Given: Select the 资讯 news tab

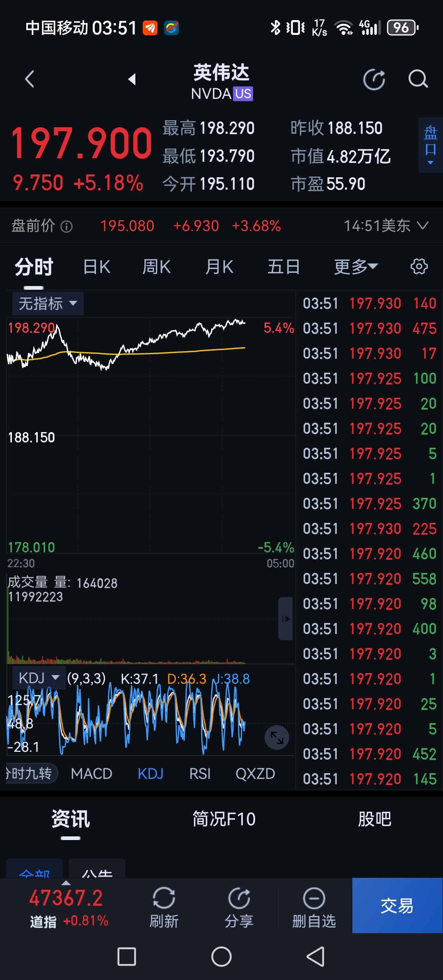Looking at the screenshot, I should coord(71,819).
